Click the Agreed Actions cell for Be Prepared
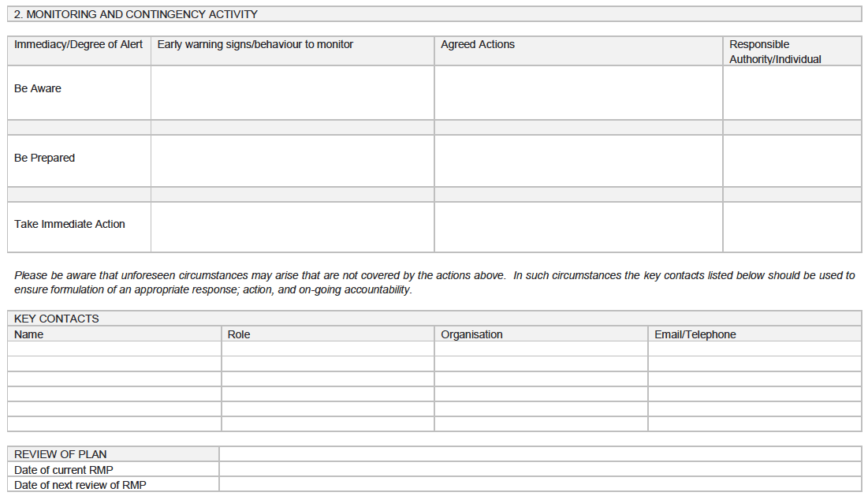The width and height of the screenshot is (868, 496). pyautogui.click(x=579, y=161)
